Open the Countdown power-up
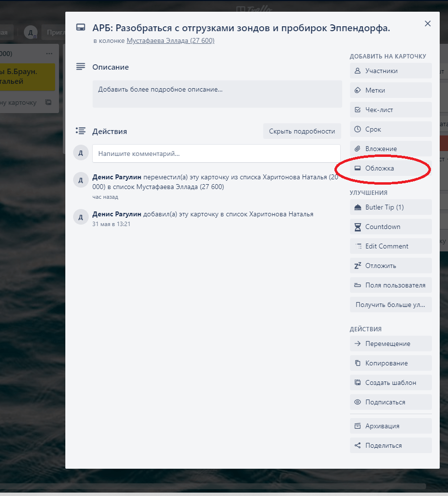The image size is (448, 496). point(390,227)
